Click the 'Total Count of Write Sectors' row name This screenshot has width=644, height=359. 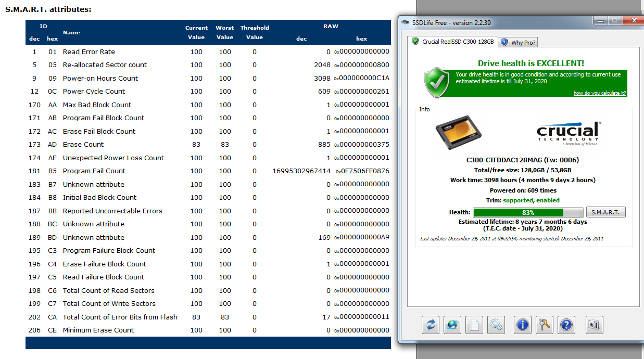point(109,304)
